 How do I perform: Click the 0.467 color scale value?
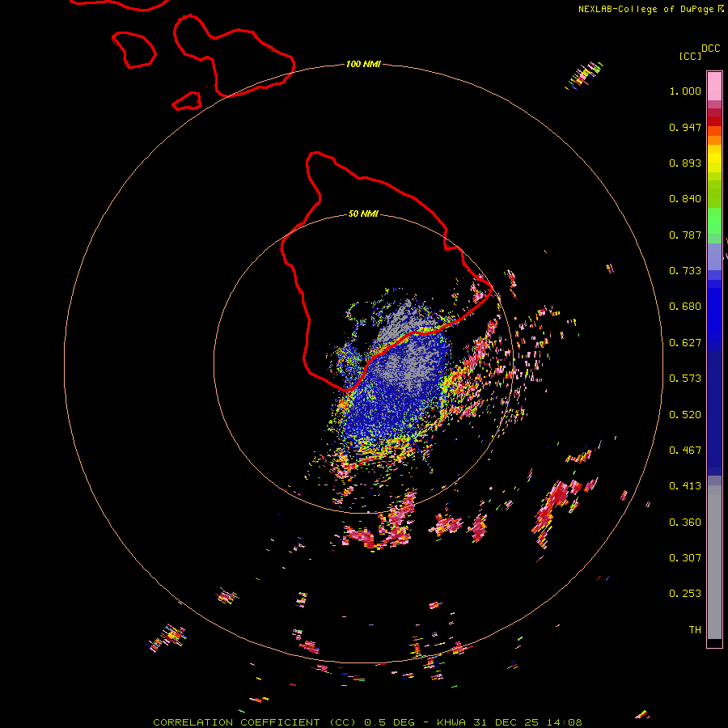(685, 451)
